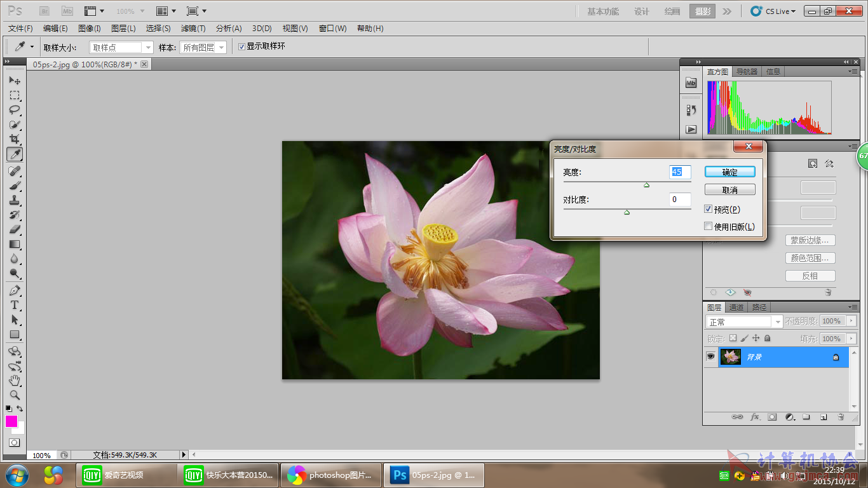This screenshot has height=488, width=868.
Task: Select the Rectangle shape tool
Action: (15, 334)
